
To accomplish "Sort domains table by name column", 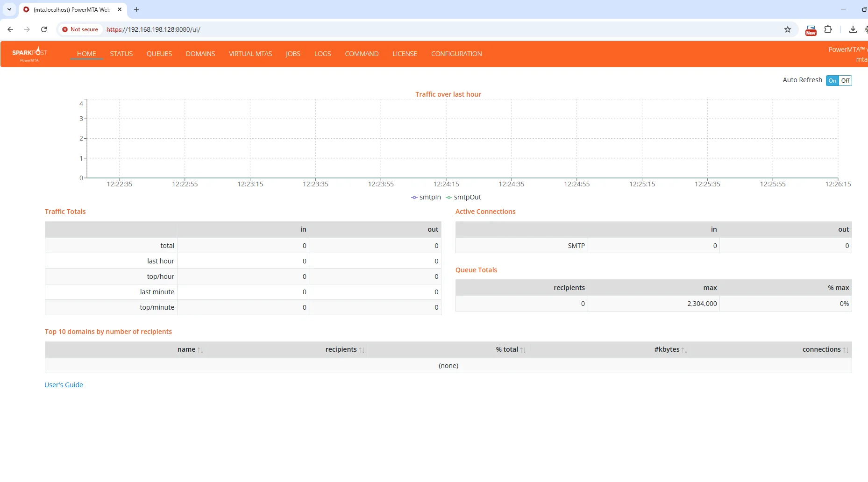I will [x=190, y=349].
